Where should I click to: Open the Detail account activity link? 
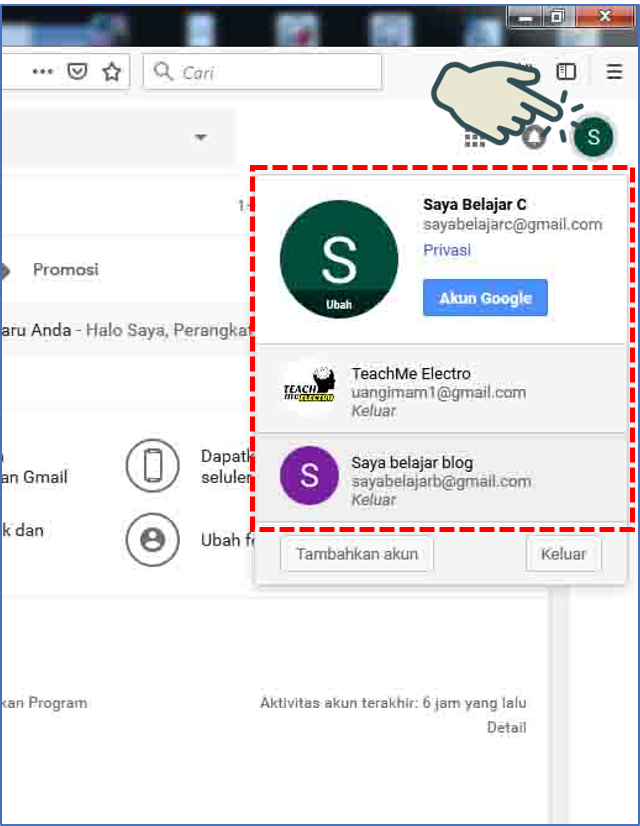506,727
